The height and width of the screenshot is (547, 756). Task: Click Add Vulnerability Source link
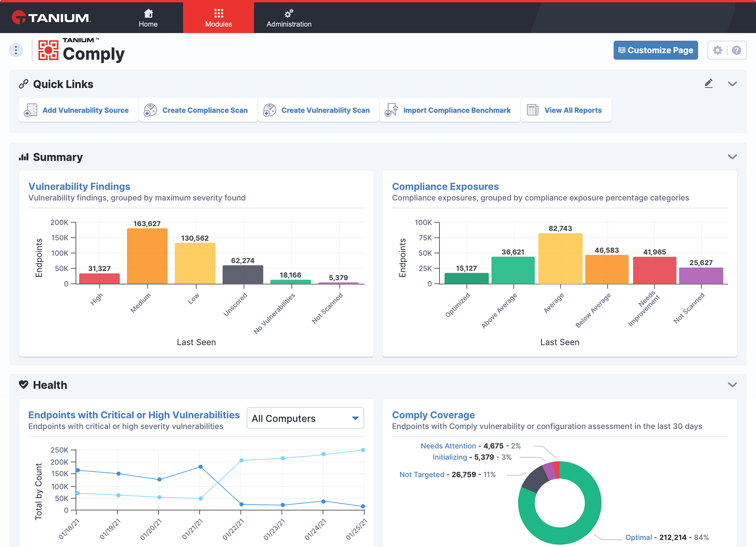(x=85, y=110)
